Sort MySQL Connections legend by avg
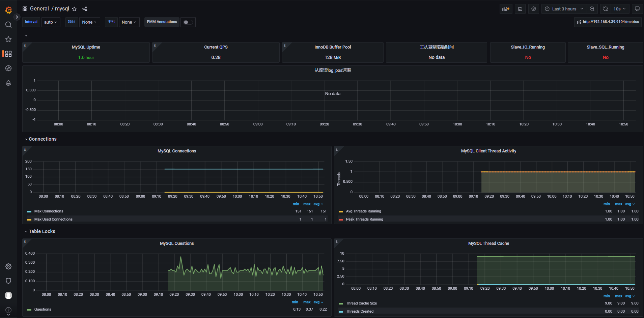Image resolution: width=644 pixels, height=318 pixels. pyautogui.click(x=318, y=204)
